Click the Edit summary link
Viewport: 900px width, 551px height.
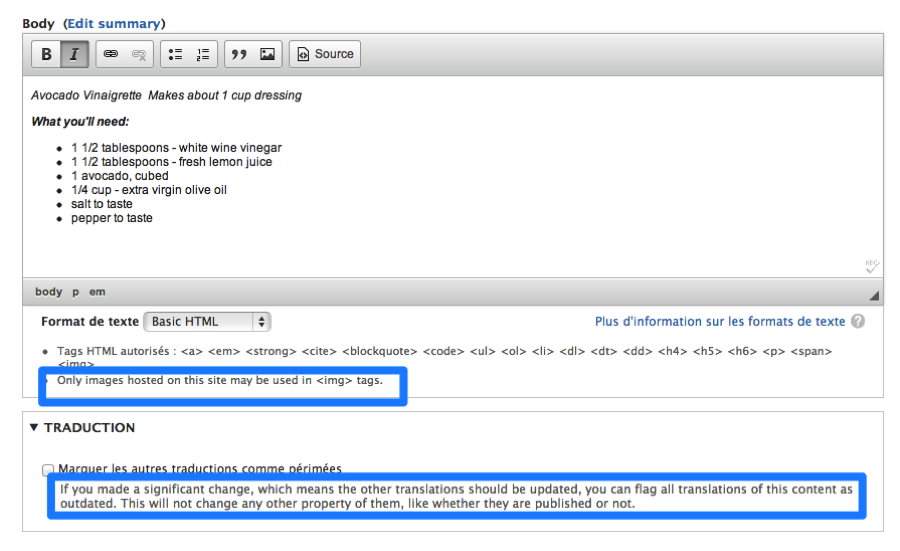[114, 23]
